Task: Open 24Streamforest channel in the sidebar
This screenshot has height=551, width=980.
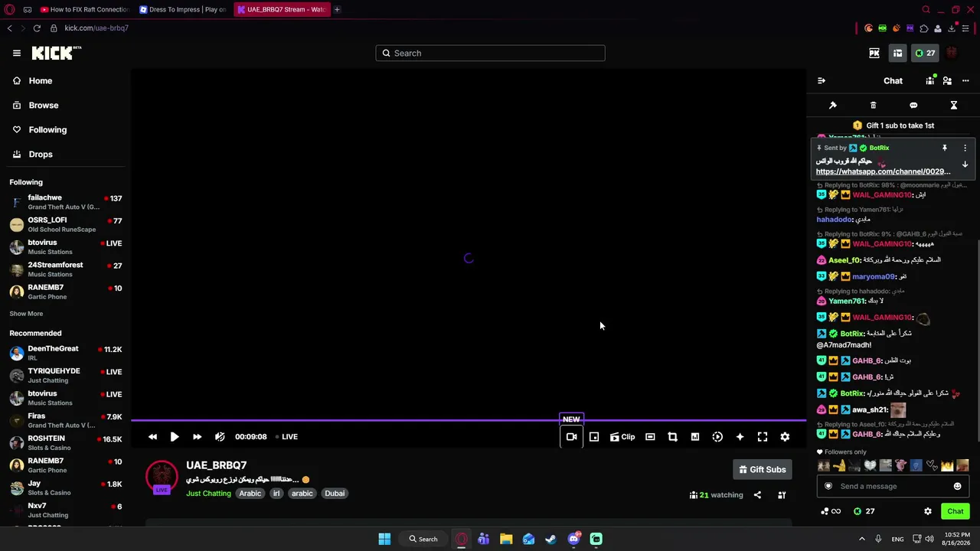Action: 66,269
